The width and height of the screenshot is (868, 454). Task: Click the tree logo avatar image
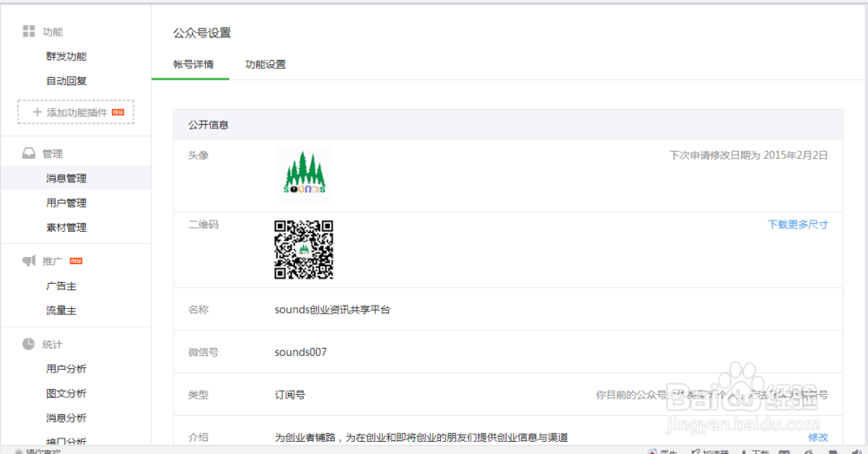pyautogui.click(x=304, y=175)
